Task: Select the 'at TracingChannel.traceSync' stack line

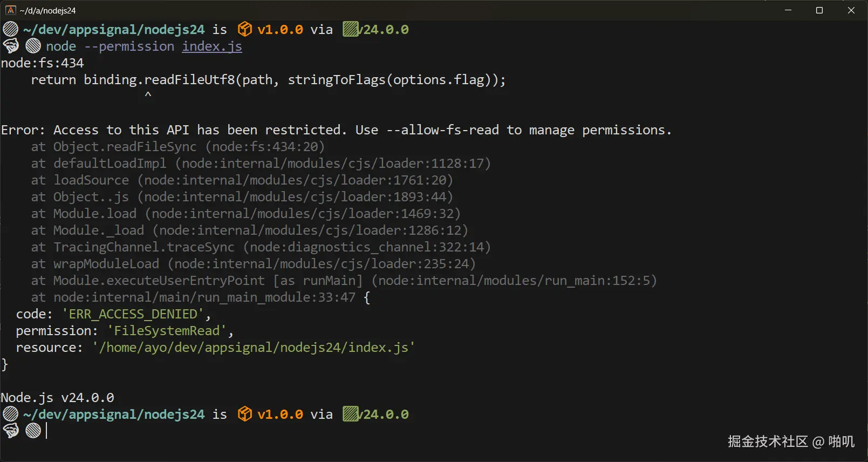Action: [x=261, y=247]
